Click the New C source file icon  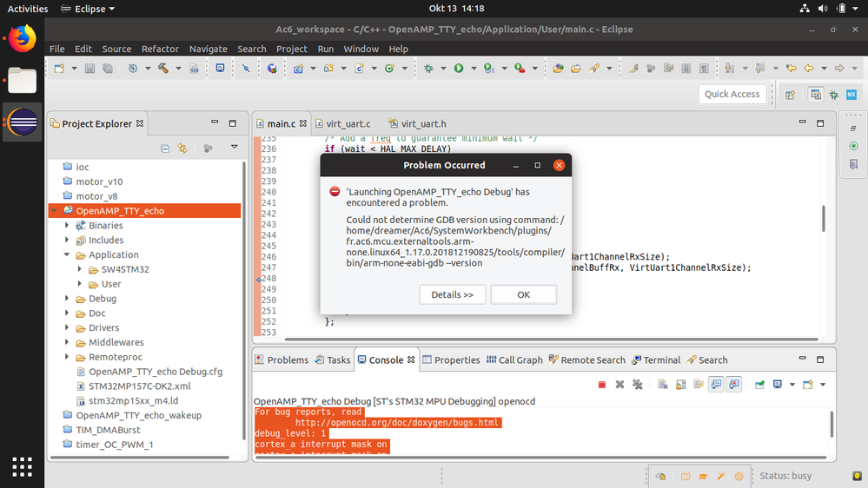359,68
